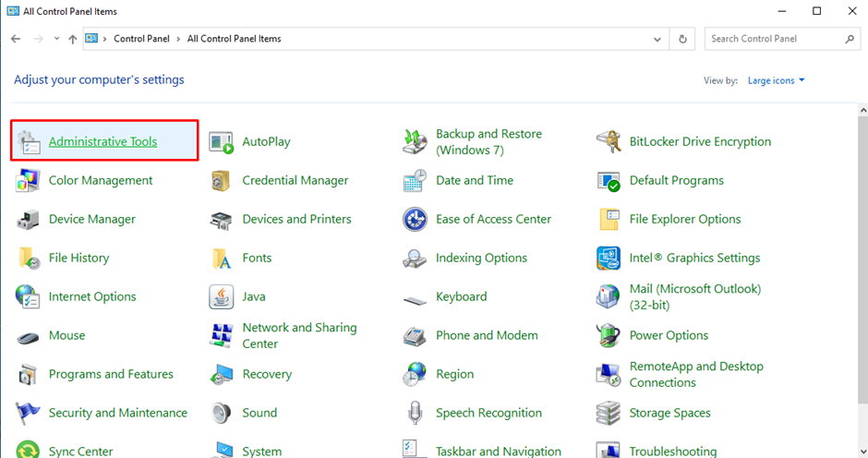Viewport: 868px width, 458px height.
Task: Click the Speech Recognition text link
Action: pos(488,413)
